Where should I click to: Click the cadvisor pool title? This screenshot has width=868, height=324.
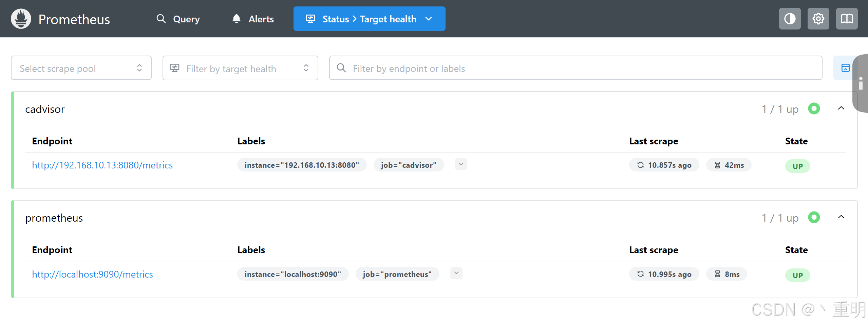click(45, 109)
